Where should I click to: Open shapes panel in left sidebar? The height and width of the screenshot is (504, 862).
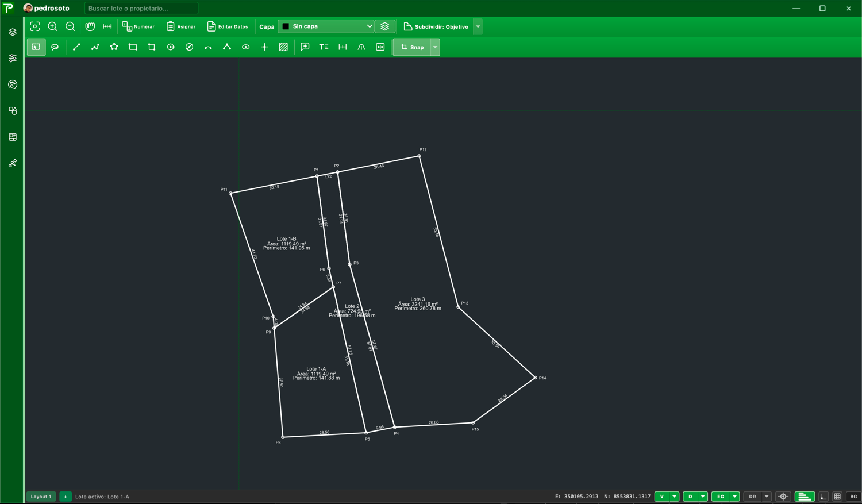[13, 111]
